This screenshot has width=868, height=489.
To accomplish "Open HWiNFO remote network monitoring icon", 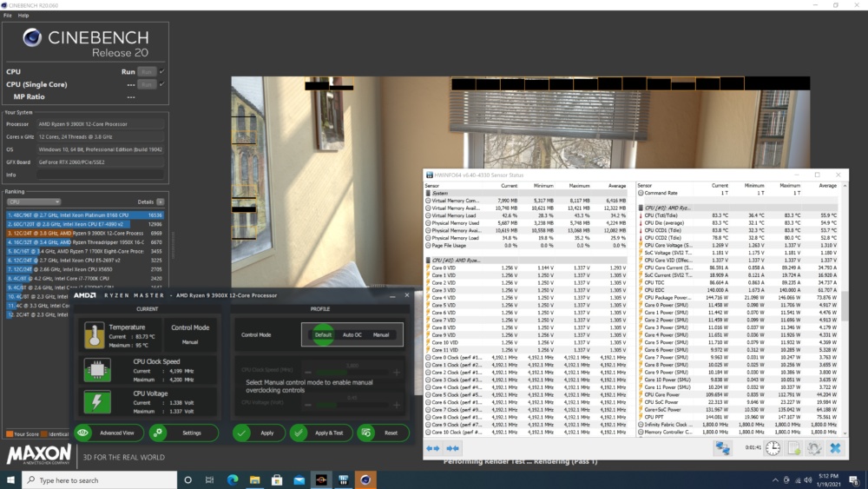I will click(722, 448).
